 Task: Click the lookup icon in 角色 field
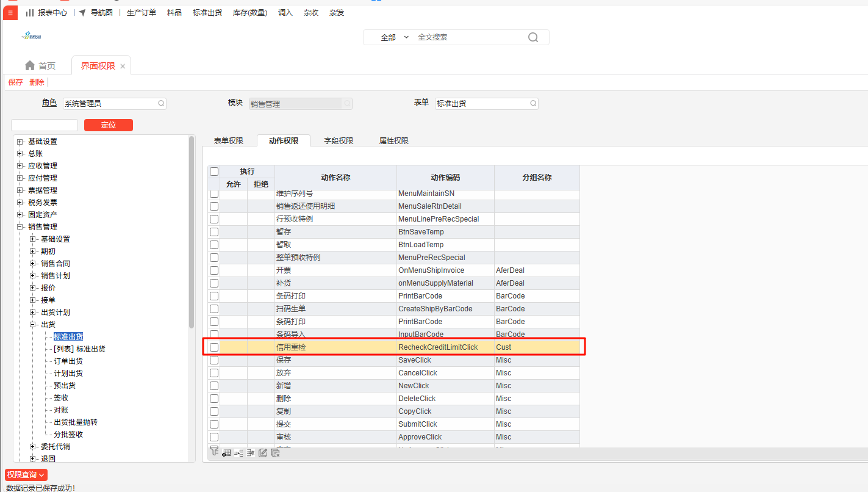(161, 104)
